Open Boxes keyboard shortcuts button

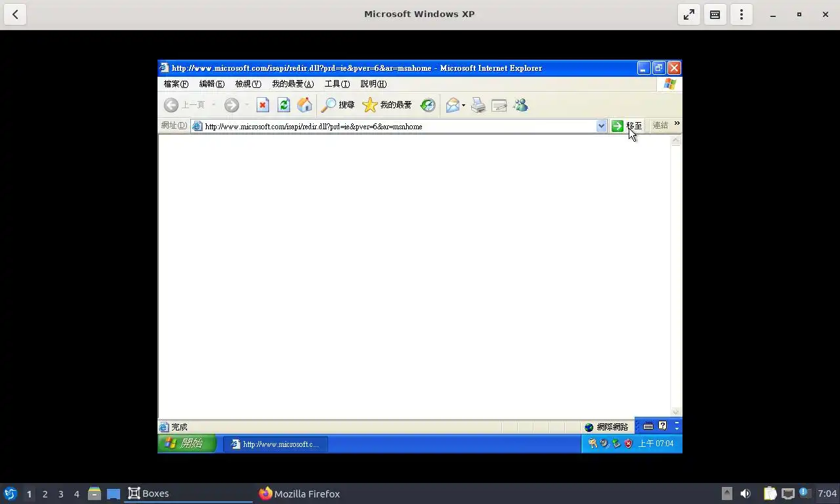[715, 14]
